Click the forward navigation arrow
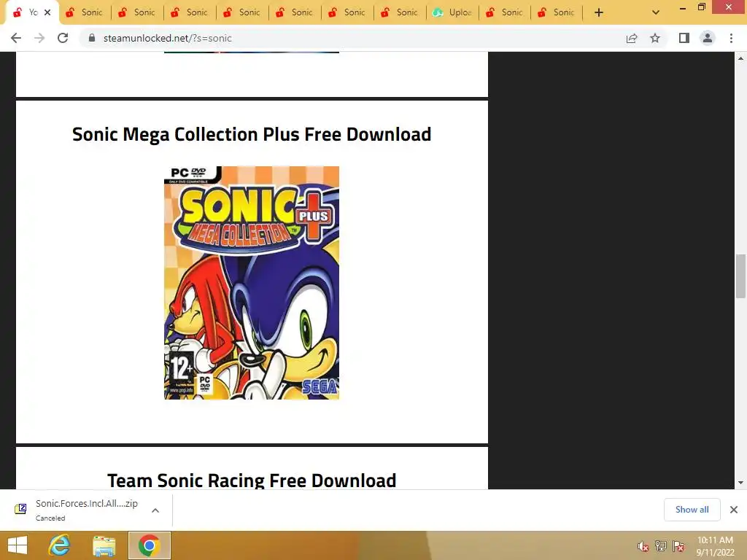 [39, 38]
